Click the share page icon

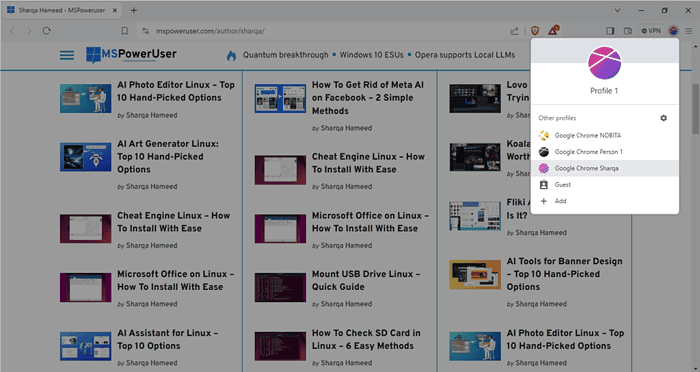coord(514,31)
